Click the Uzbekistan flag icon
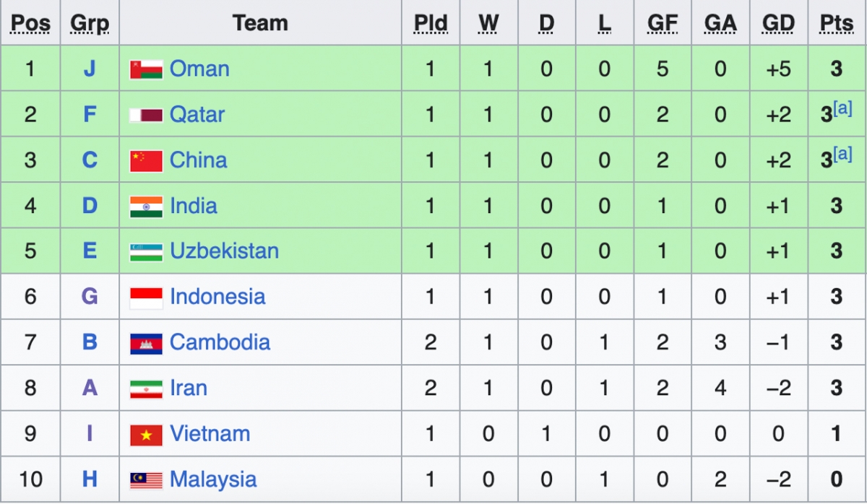 tap(146, 252)
